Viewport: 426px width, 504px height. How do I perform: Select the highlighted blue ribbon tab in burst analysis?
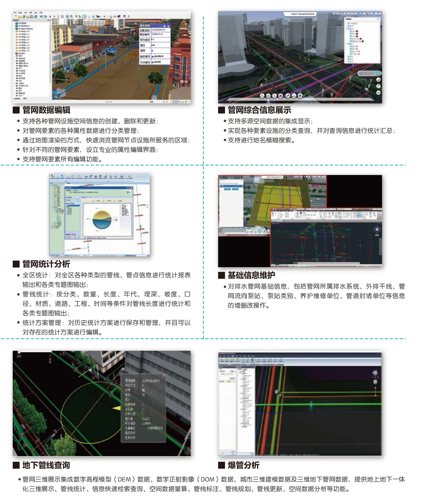(x=233, y=356)
